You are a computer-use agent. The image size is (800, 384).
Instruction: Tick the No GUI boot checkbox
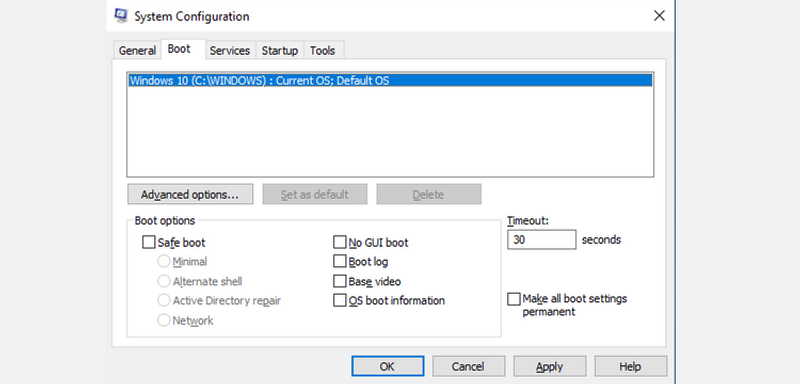339,242
